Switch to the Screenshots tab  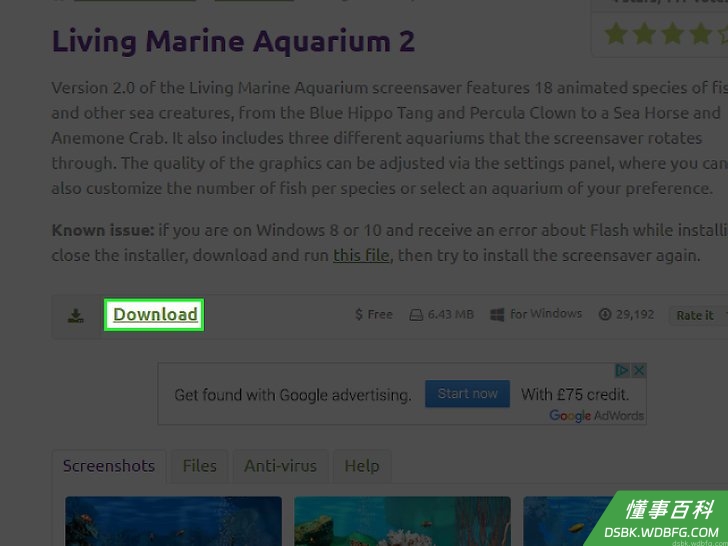pos(109,466)
